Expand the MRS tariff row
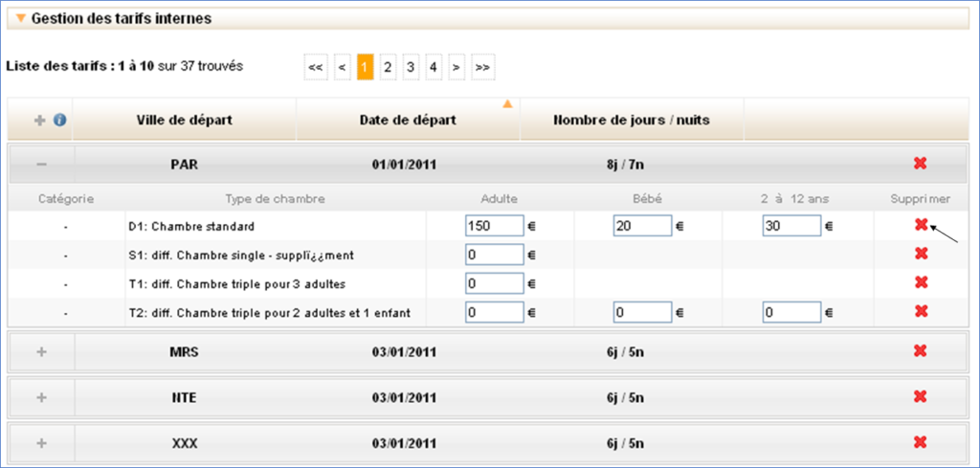The width and height of the screenshot is (980, 468). (x=41, y=351)
